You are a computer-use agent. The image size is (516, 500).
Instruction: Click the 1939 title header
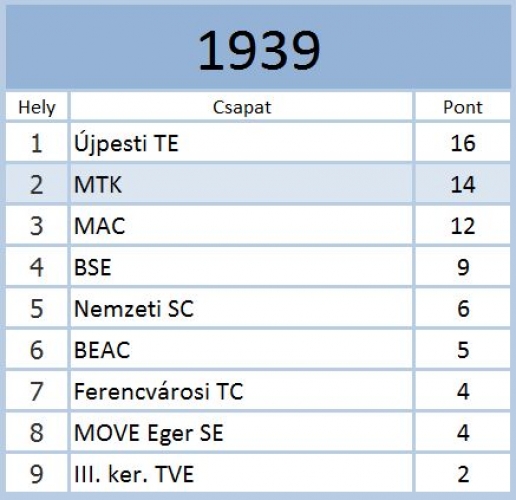click(x=258, y=47)
